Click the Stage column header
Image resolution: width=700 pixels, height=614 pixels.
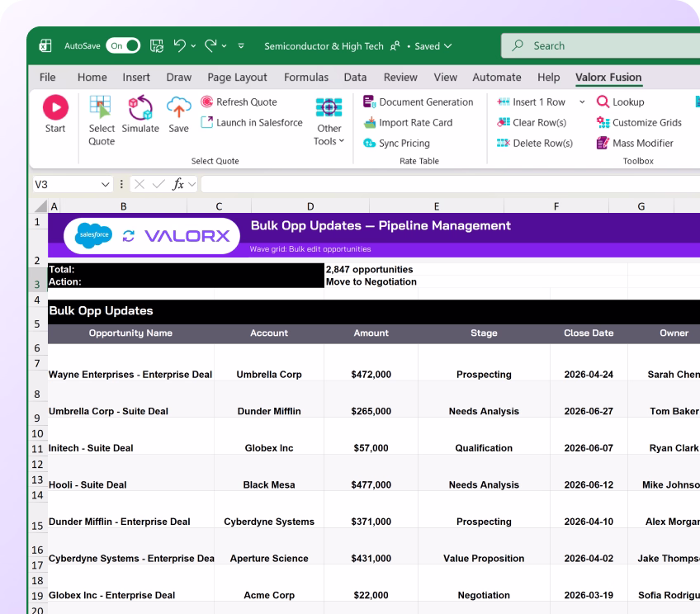(x=484, y=333)
